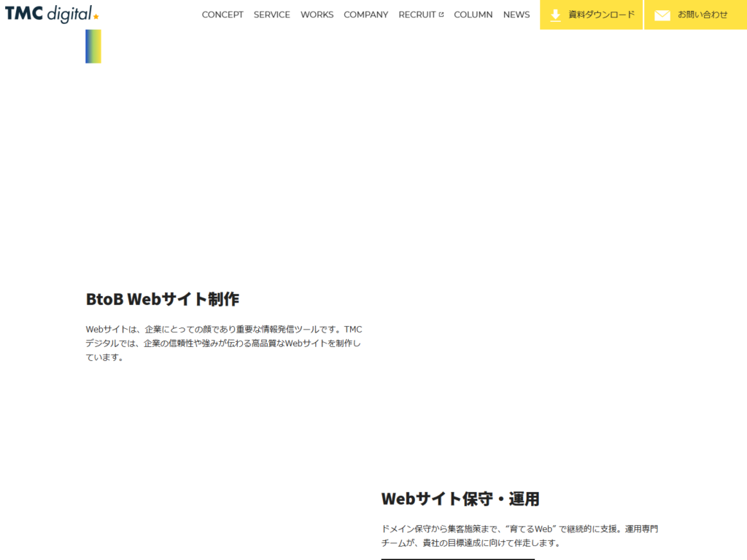Select WORKS in the navigation bar

pos(317,15)
